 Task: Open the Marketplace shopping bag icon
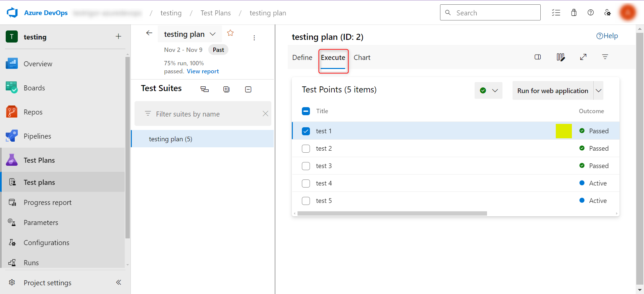coord(574,13)
